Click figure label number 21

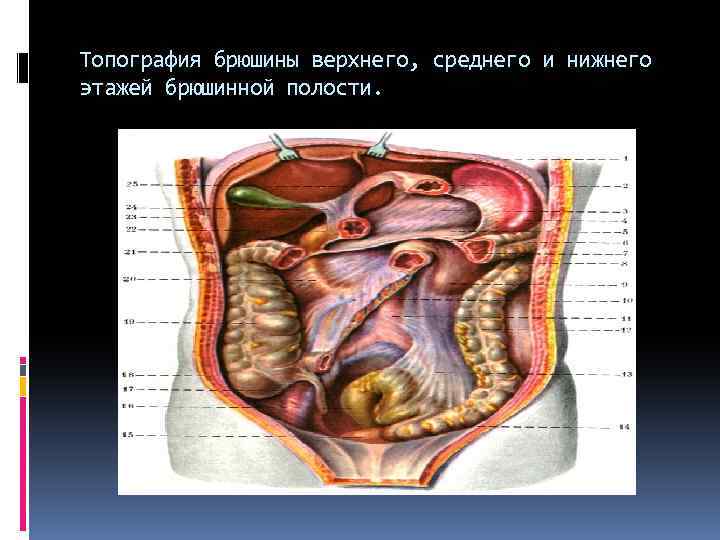point(130,252)
